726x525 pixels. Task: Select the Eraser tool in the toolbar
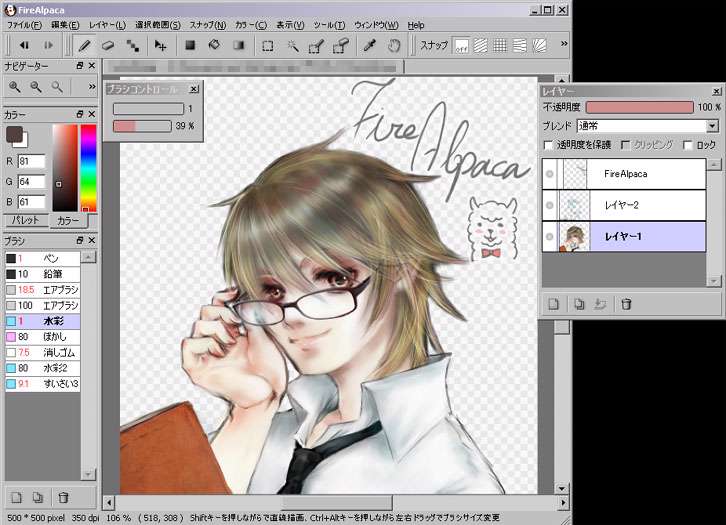(108, 45)
